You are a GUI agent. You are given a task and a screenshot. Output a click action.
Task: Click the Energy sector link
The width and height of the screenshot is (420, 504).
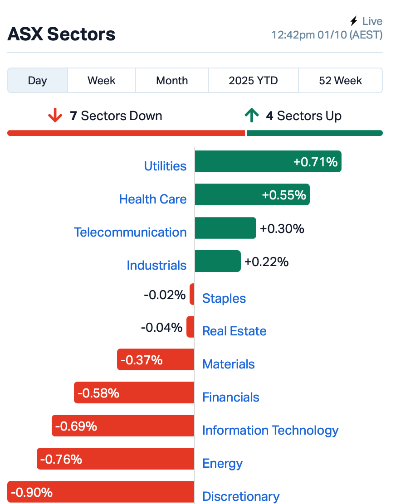click(x=222, y=463)
